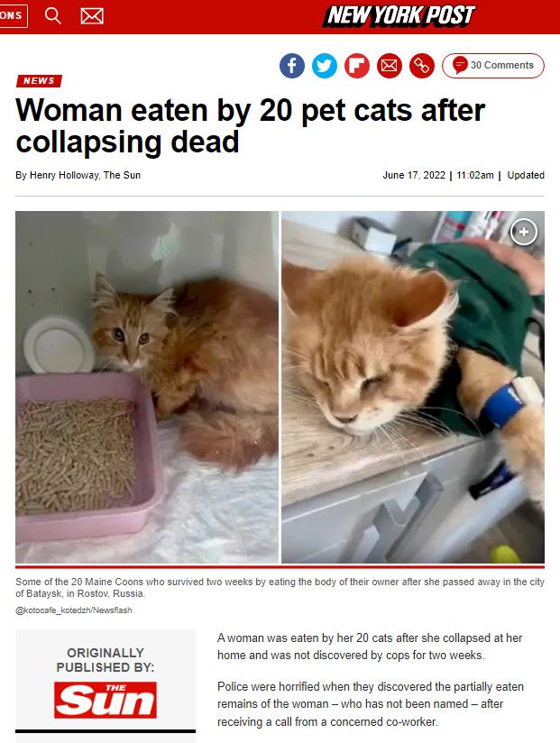Share article via Flipboard icon
Image resolution: width=560 pixels, height=743 pixels.
357,66
